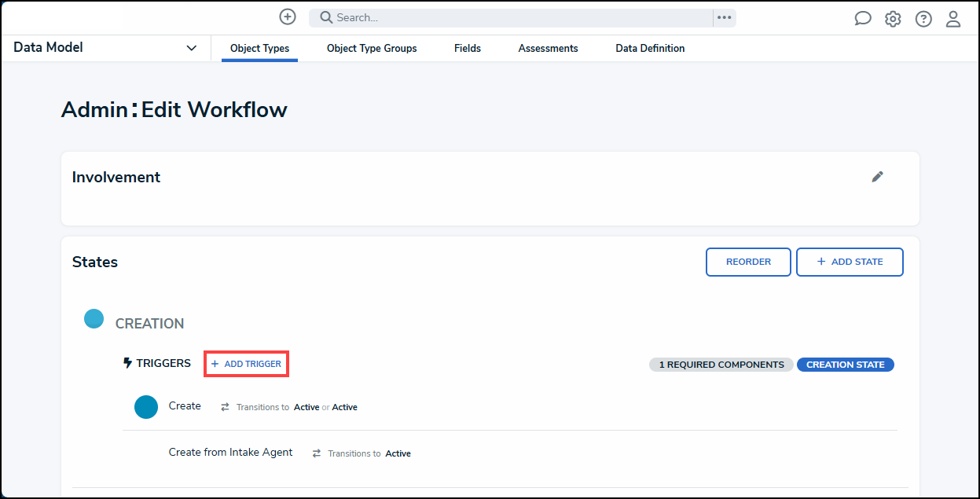Open the help question mark icon
This screenshot has width=980, height=499.
coord(923,19)
